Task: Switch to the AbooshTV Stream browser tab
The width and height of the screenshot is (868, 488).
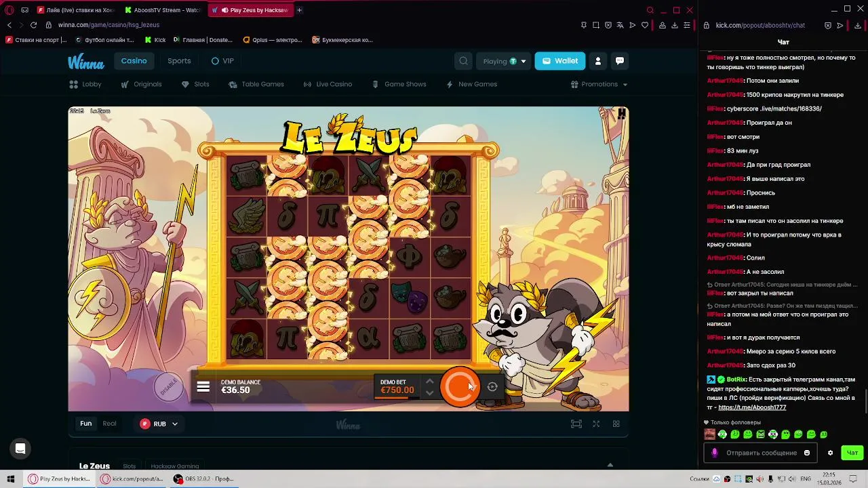Action: coord(163,10)
